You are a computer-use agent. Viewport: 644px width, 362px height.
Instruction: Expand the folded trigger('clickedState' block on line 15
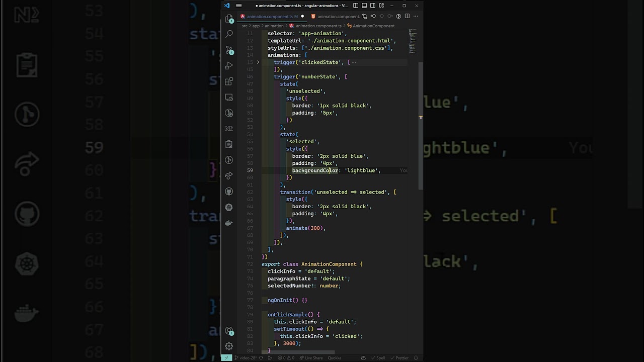pos(258,62)
